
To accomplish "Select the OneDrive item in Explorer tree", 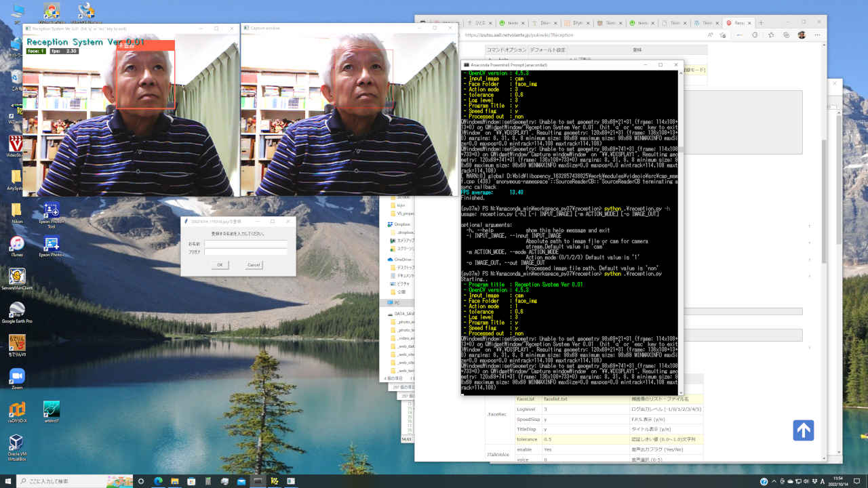I will coord(403,259).
